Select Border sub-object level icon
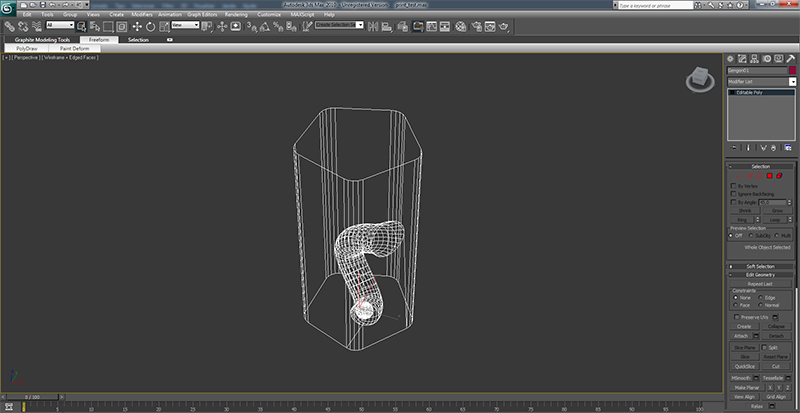 click(x=760, y=176)
